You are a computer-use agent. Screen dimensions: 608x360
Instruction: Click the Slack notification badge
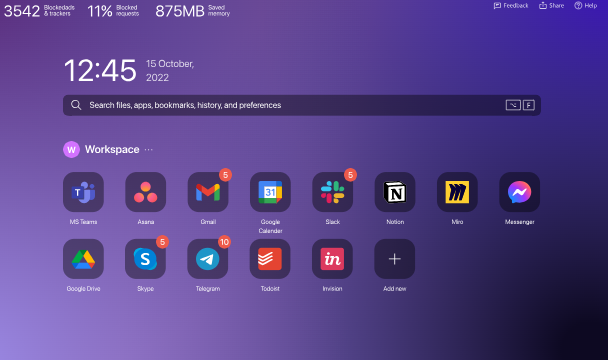350,175
